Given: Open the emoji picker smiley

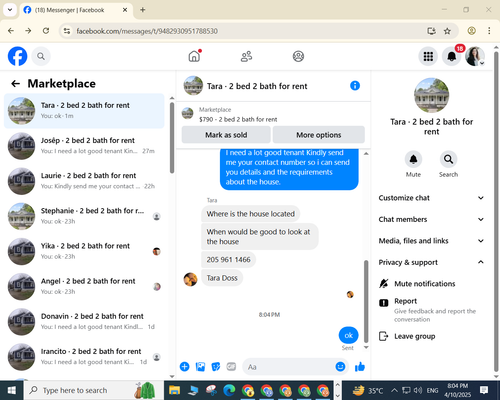Looking at the screenshot, I should [x=340, y=367].
